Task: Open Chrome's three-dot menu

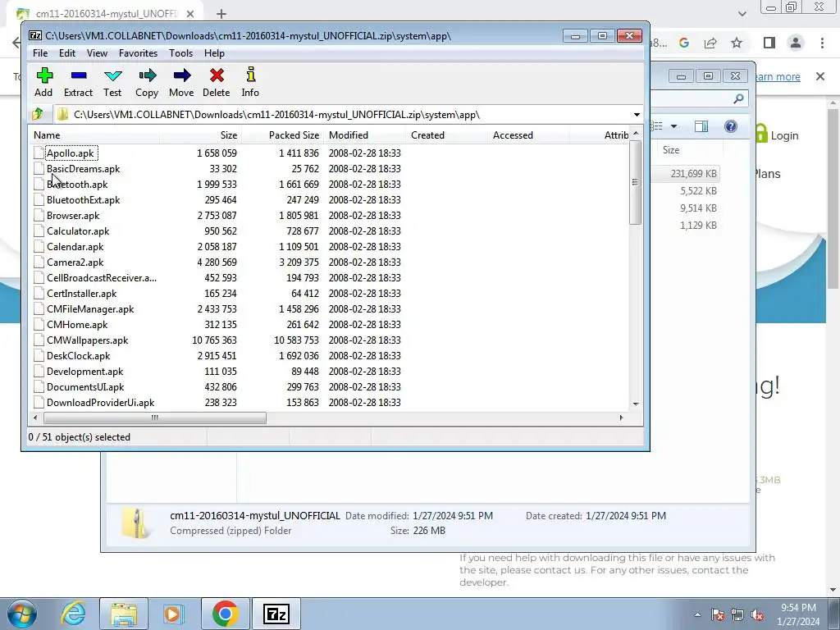Action: (822, 43)
